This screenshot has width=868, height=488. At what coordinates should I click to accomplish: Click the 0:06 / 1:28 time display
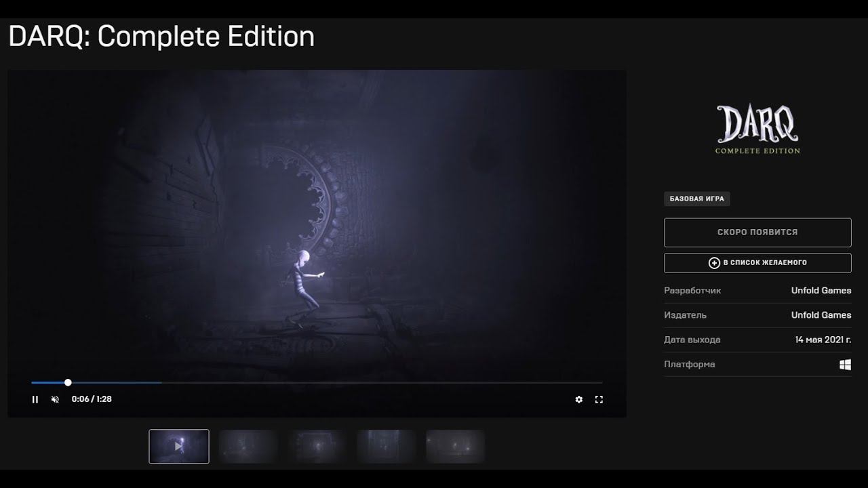point(92,399)
